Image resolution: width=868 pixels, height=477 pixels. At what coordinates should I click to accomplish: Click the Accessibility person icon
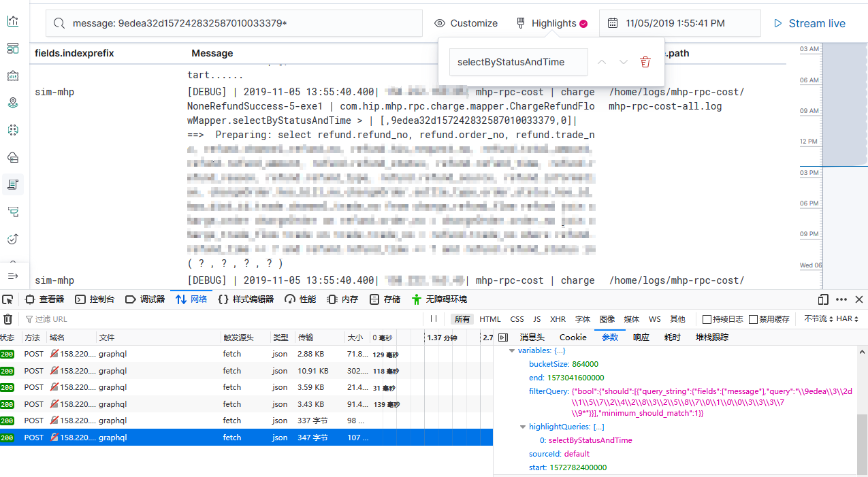tap(416, 299)
